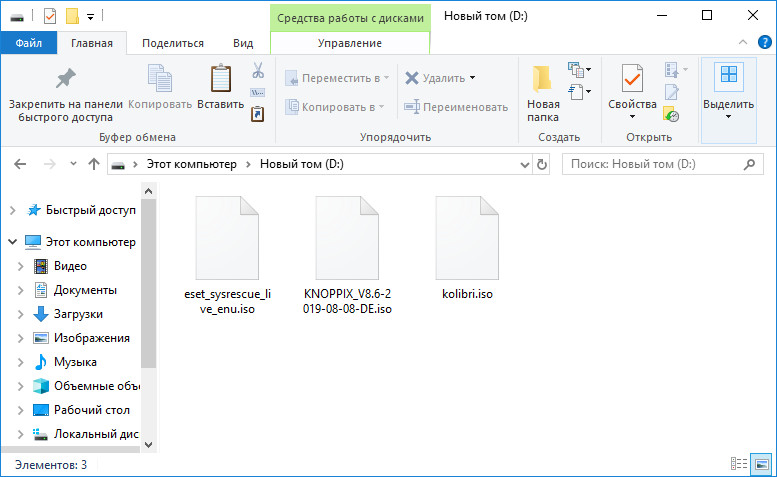Expand the Загрузки tree node

[20, 314]
